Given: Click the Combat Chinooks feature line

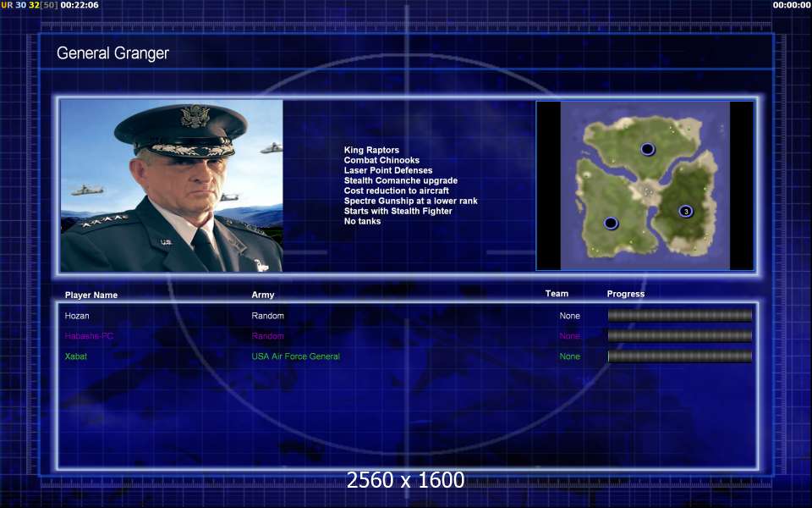Looking at the screenshot, I should tap(381, 160).
